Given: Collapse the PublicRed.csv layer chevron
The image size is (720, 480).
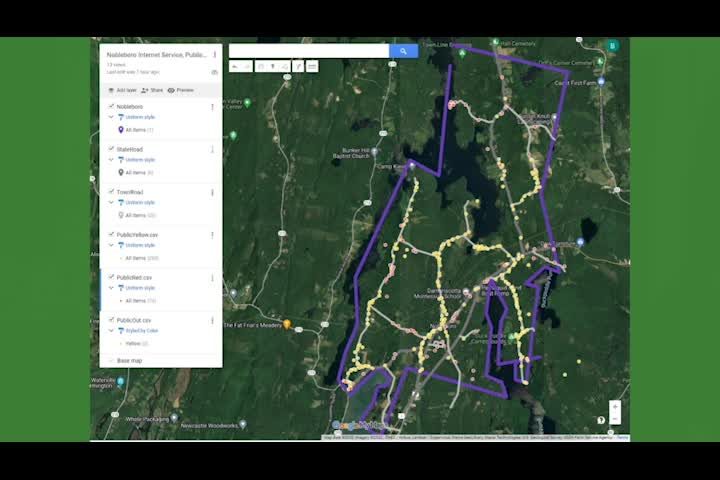Looking at the screenshot, I should 111,288.
